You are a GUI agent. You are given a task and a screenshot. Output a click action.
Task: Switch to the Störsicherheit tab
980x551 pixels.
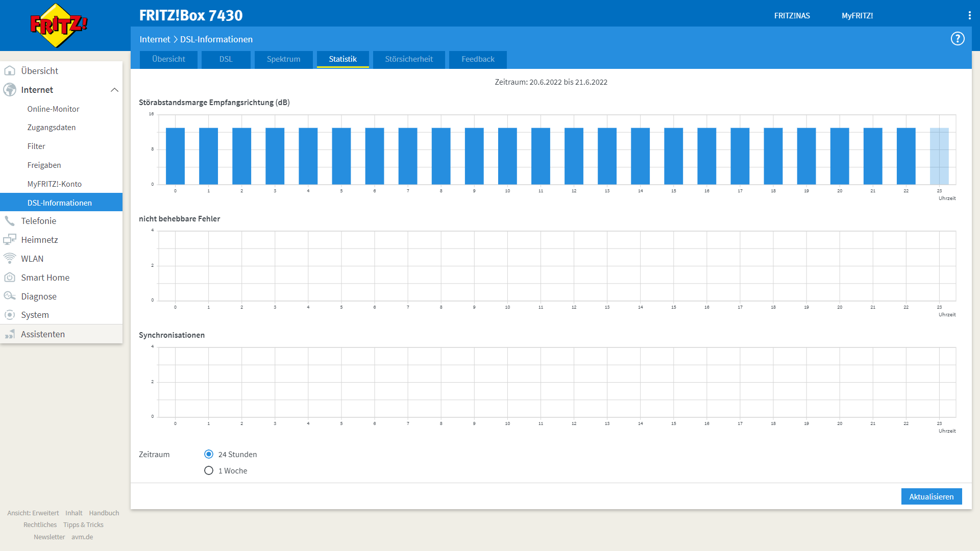[x=408, y=59]
